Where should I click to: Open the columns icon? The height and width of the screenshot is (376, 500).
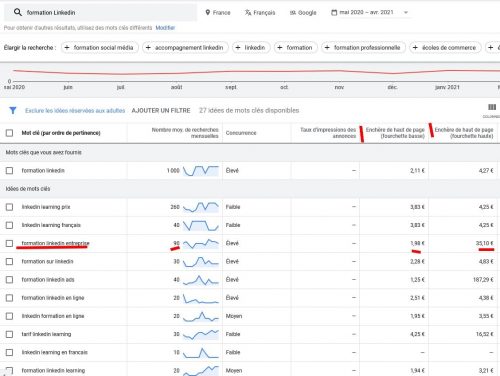pos(492,107)
